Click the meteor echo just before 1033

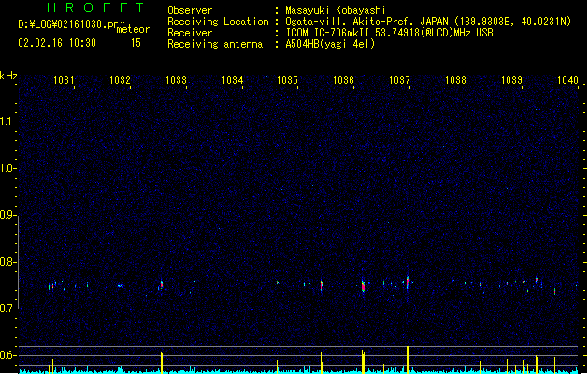tap(161, 285)
